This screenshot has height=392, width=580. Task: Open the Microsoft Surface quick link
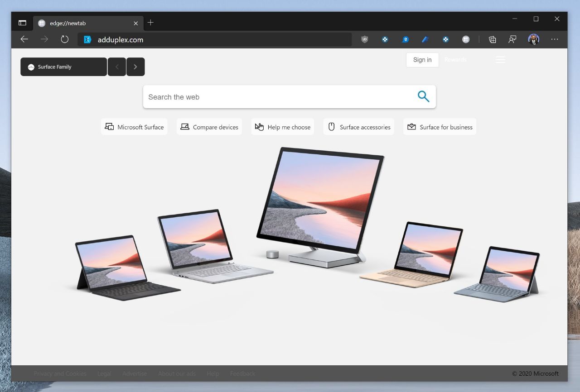point(134,127)
